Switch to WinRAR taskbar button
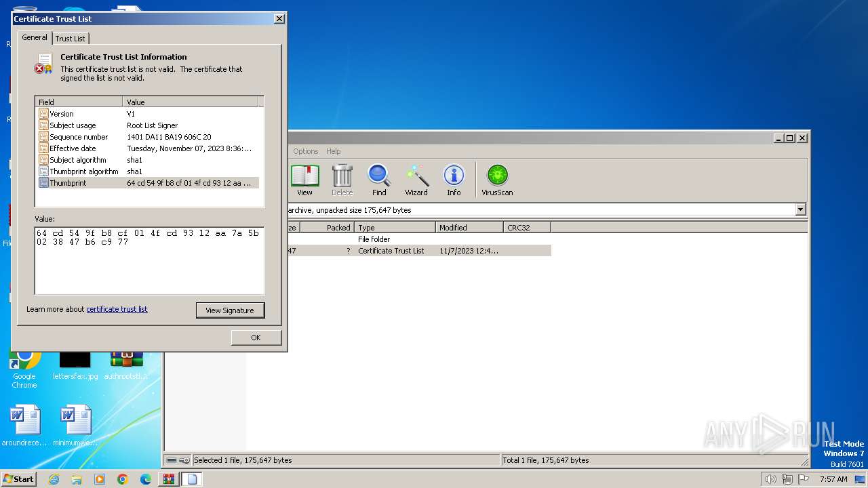Screen dimensions: 868x488 168,479
